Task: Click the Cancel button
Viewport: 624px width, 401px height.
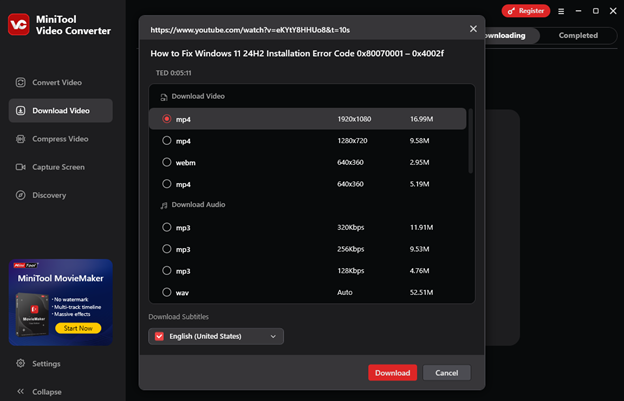Action: click(x=447, y=373)
